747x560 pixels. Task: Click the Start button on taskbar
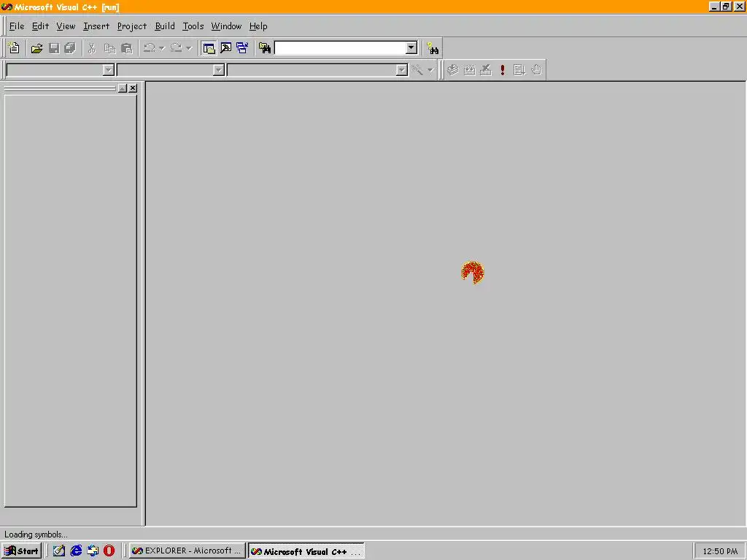pyautogui.click(x=21, y=551)
